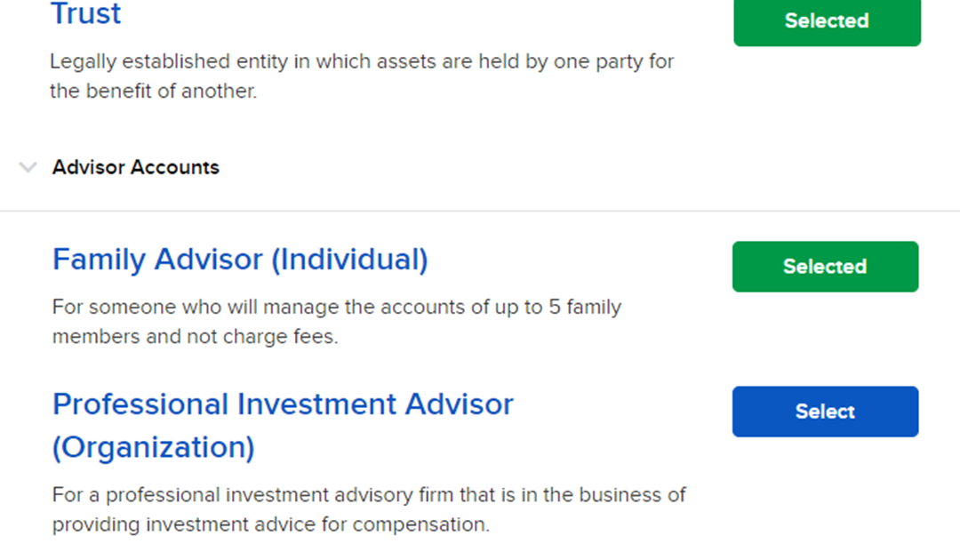Click the Advisor Accounts section header
This screenshot has height=560, width=960.
136,167
